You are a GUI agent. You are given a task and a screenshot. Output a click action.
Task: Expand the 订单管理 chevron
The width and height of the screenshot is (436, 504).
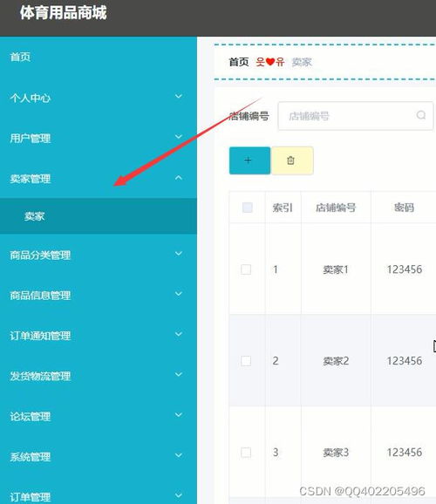pyautogui.click(x=179, y=495)
